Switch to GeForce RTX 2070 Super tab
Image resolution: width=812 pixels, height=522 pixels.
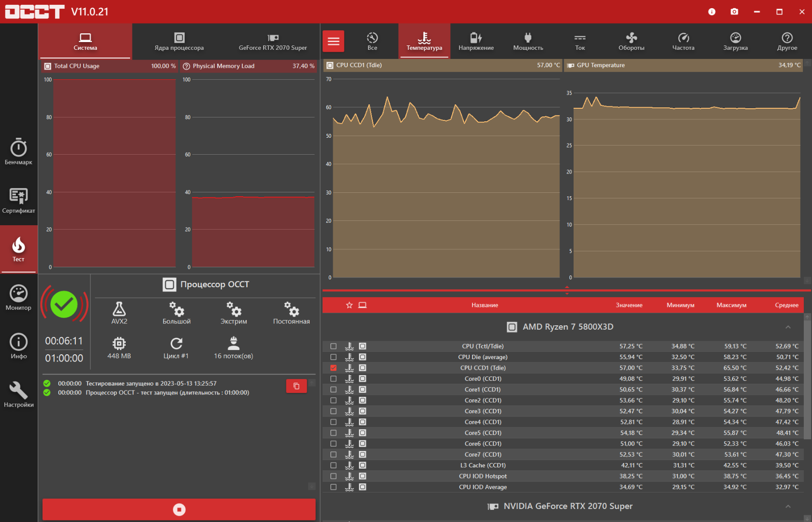(273, 42)
